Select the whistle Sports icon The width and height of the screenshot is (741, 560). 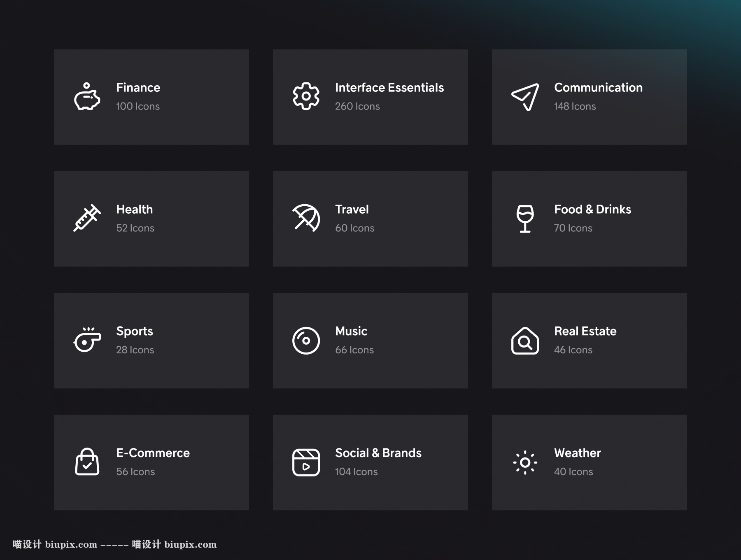(87, 340)
